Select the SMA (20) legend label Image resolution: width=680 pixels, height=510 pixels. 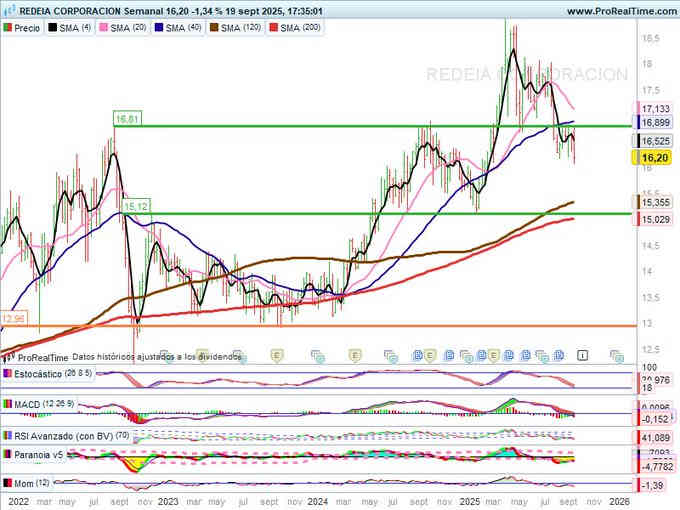point(128,28)
